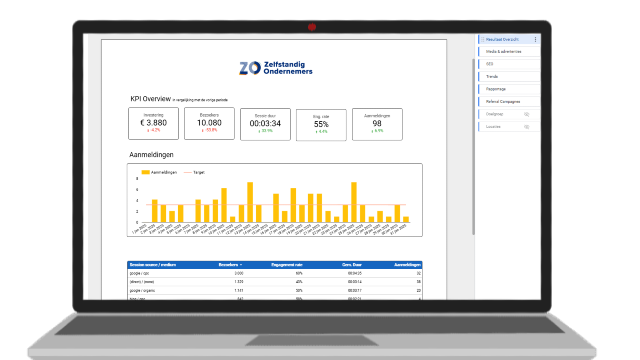This screenshot has height=360, width=640.
Task: Select the google / cpc table row
Action: tap(275, 273)
